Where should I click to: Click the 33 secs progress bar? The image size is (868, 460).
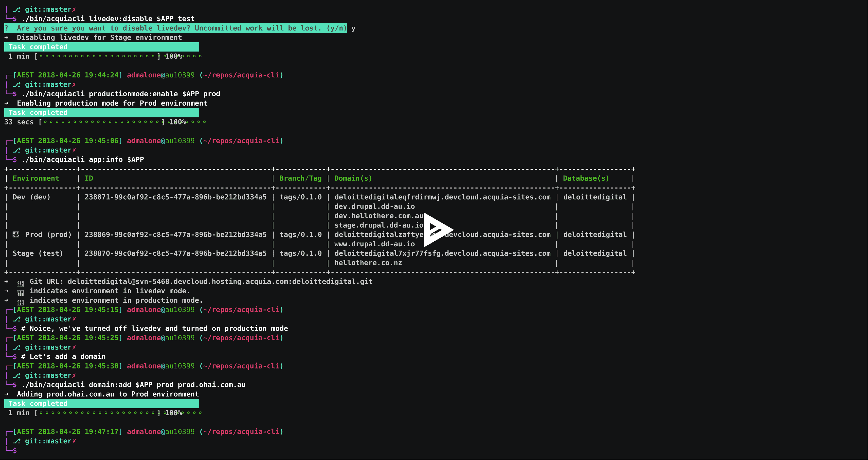(x=105, y=122)
